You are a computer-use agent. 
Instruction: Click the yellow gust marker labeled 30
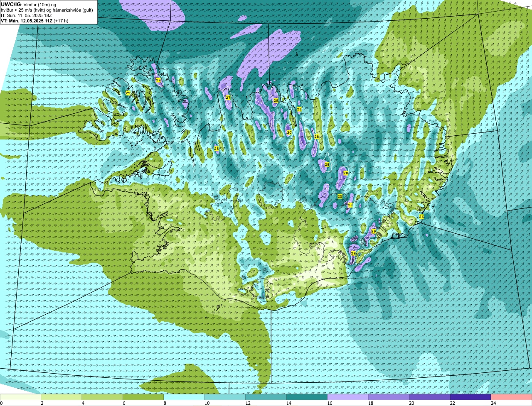click(289, 132)
